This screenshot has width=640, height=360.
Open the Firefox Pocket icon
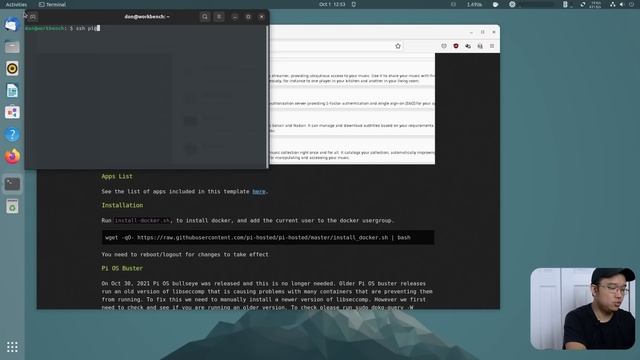click(x=444, y=46)
